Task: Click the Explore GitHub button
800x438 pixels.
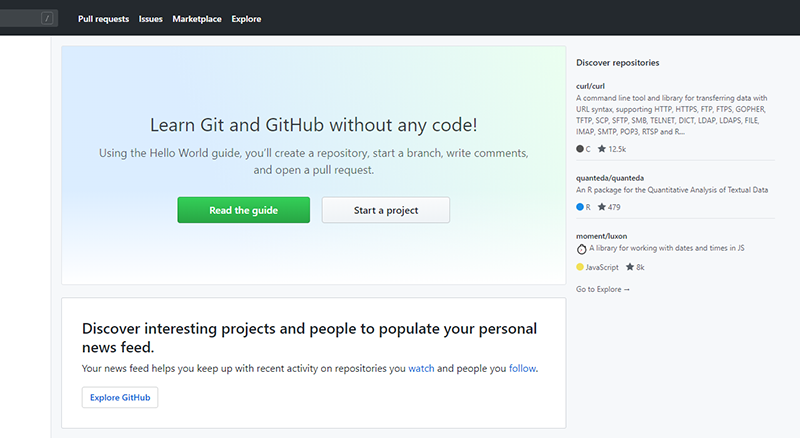Action: [120, 397]
